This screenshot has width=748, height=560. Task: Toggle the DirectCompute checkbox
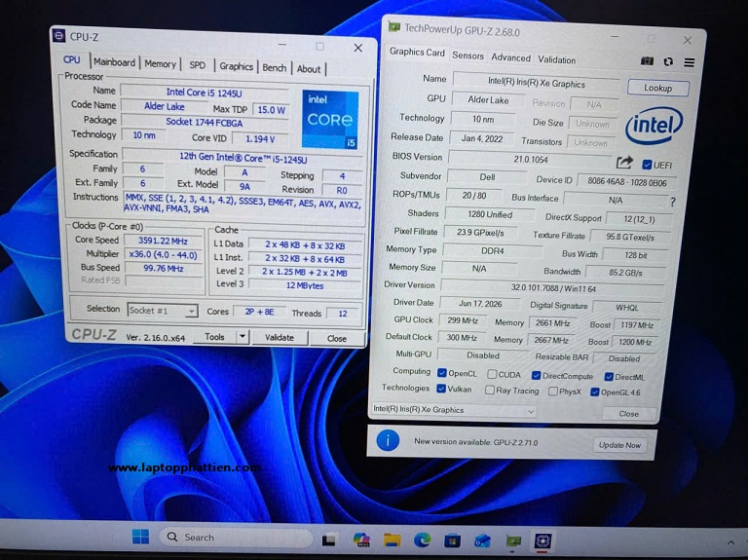click(537, 375)
